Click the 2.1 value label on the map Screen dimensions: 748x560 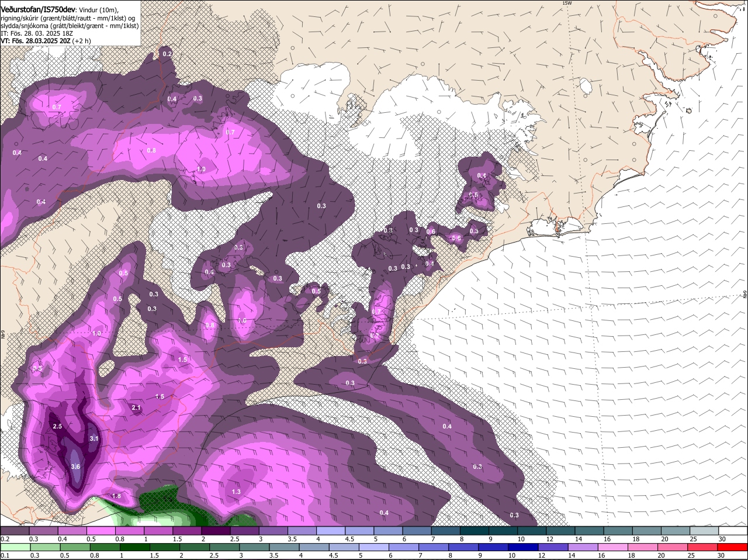point(137,407)
